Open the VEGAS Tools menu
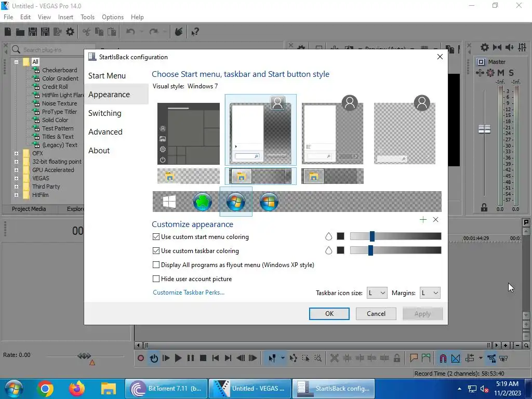The image size is (532, 399). (x=87, y=17)
